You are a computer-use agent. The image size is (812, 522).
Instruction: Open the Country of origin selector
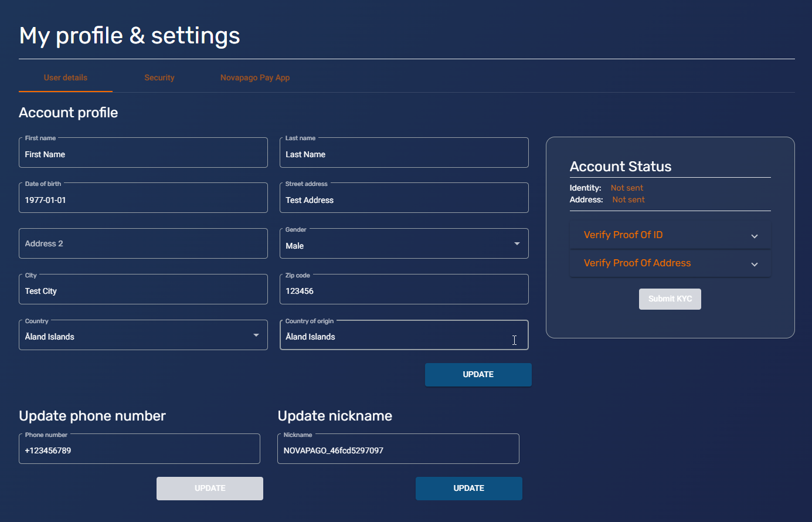click(403, 335)
